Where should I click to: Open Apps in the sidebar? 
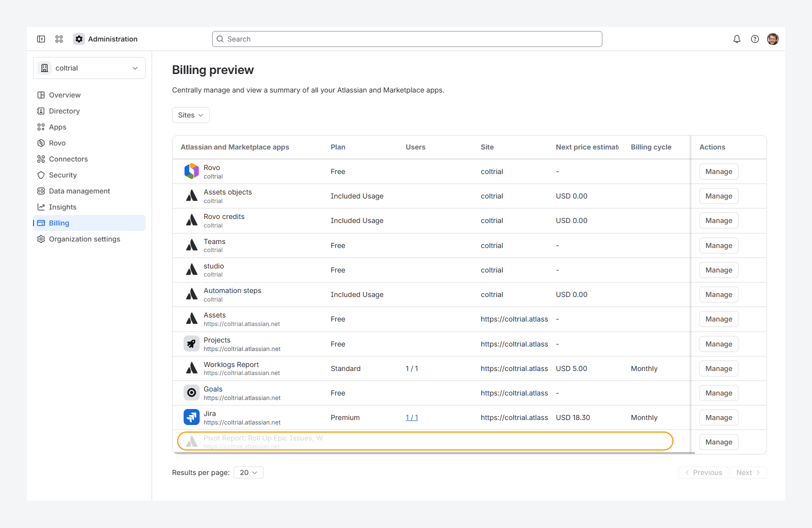[89, 127]
